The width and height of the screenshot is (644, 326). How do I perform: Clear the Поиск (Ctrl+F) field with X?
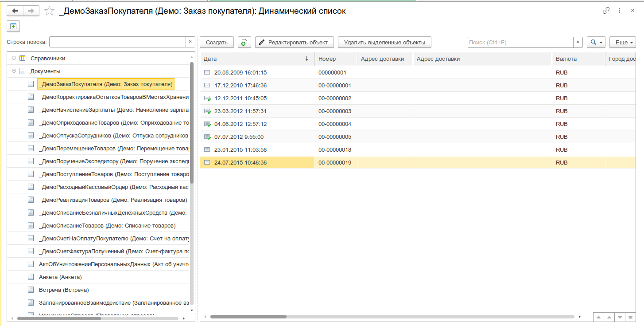point(578,42)
